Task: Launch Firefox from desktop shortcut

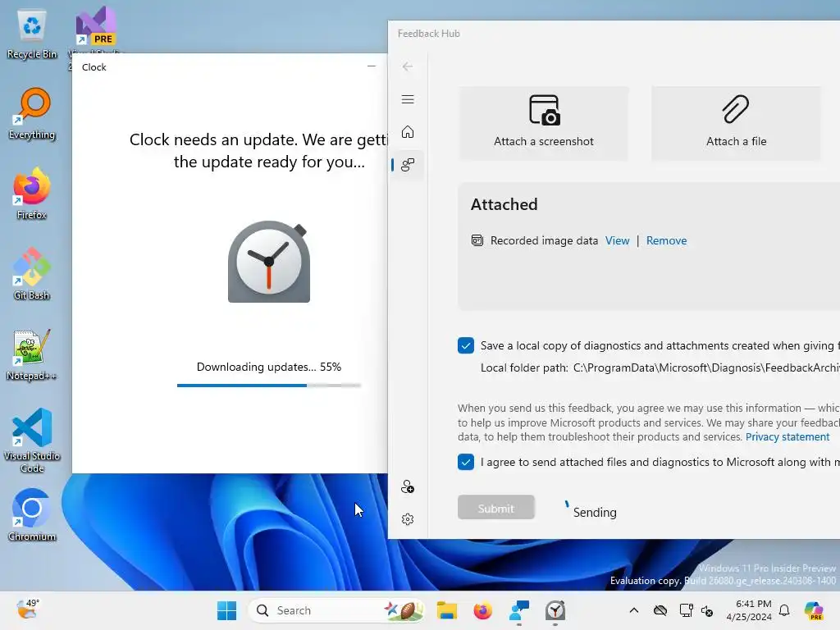Action: click(32, 194)
